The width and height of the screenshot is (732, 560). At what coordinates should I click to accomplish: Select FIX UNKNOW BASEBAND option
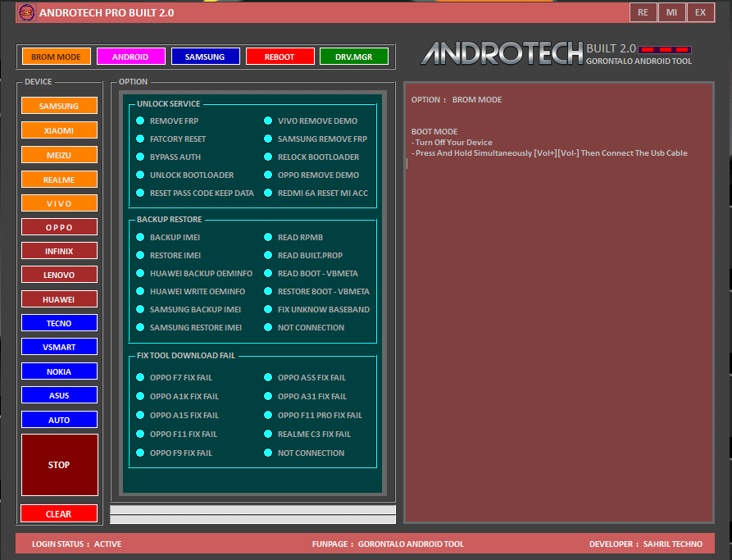coord(317,309)
